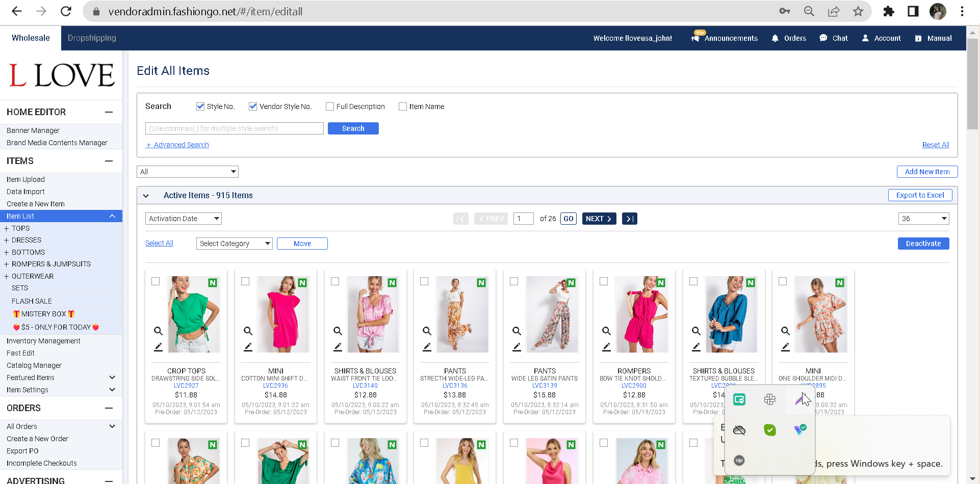Click the OneDrive cloud icon in tray
This screenshot has height=484, width=980.
click(x=739, y=431)
